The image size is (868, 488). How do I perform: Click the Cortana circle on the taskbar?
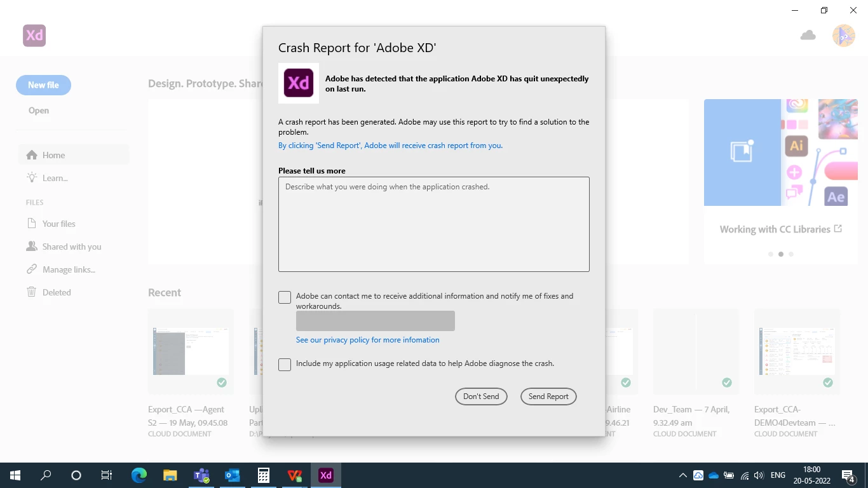[x=76, y=475]
